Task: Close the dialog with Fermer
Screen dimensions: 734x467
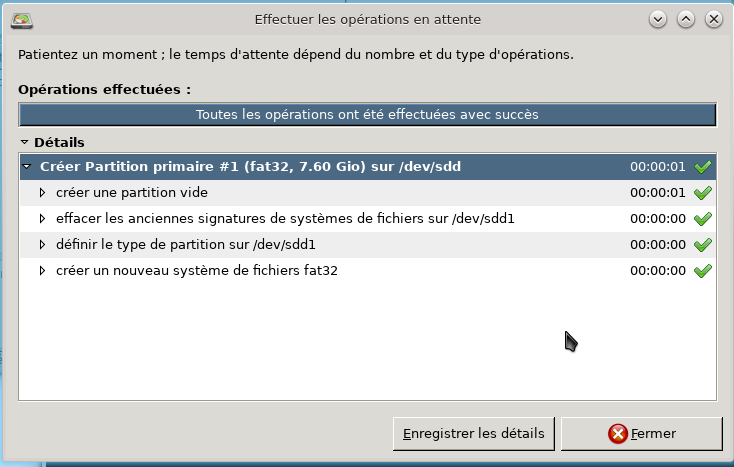Action: 641,434
